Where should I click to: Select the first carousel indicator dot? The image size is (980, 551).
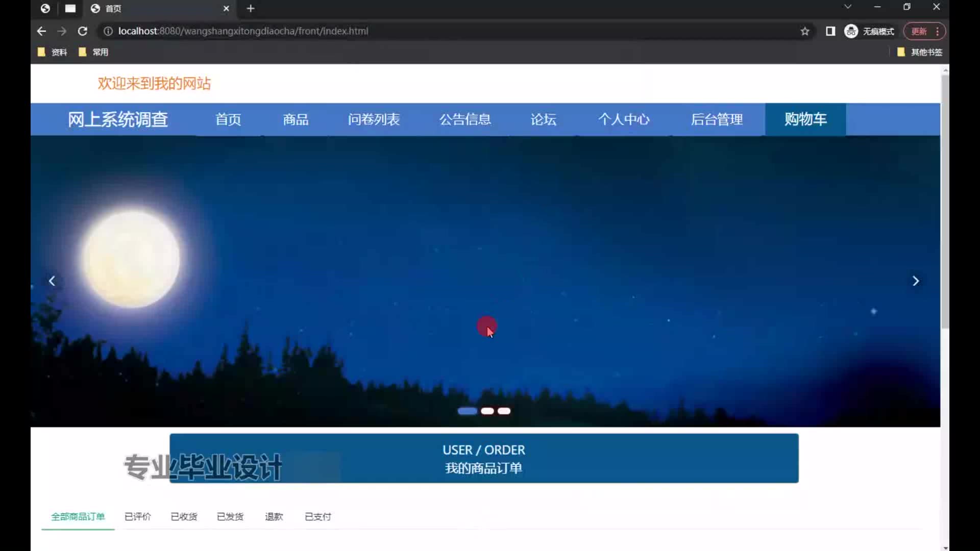click(x=468, y=411)
